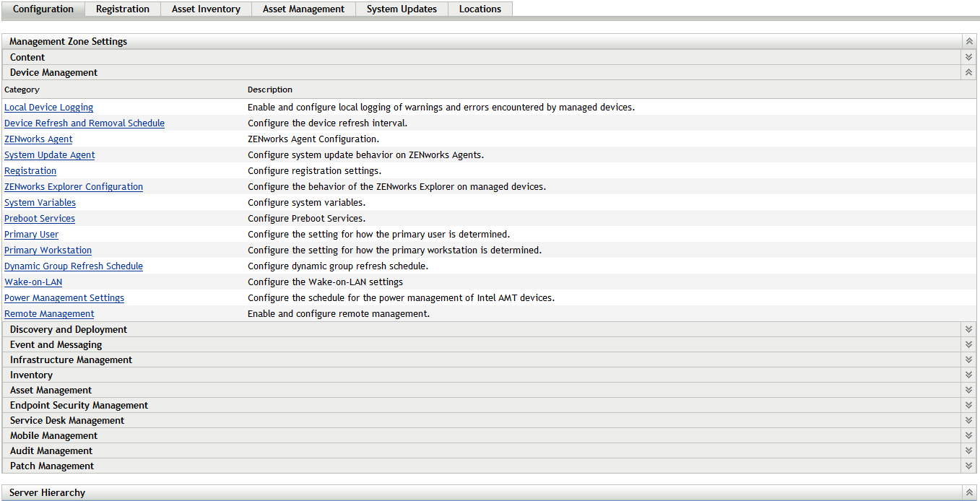Collapse the Device Management section
Image resolution: width=980 pixels, height=501 pixels.
(x=968, y=72)
